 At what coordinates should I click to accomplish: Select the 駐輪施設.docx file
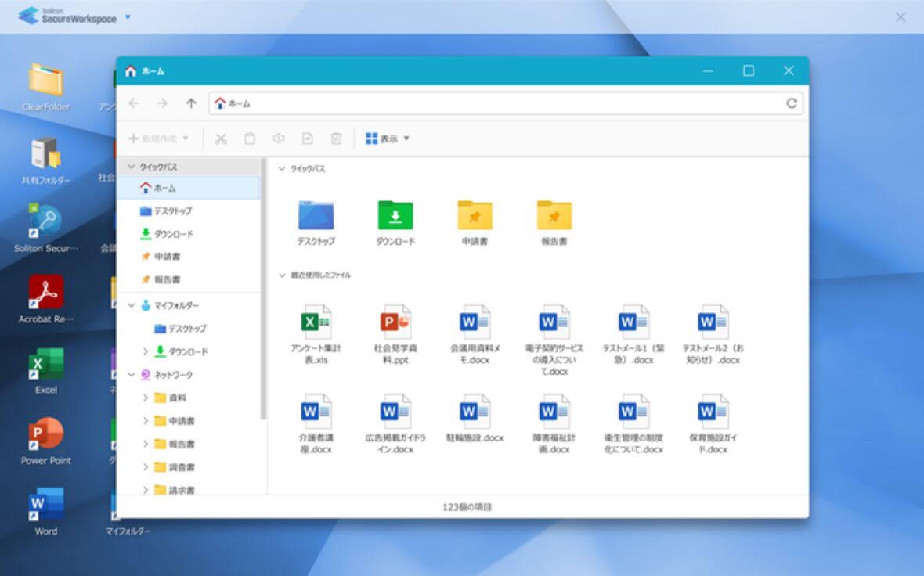click(475, 418)
